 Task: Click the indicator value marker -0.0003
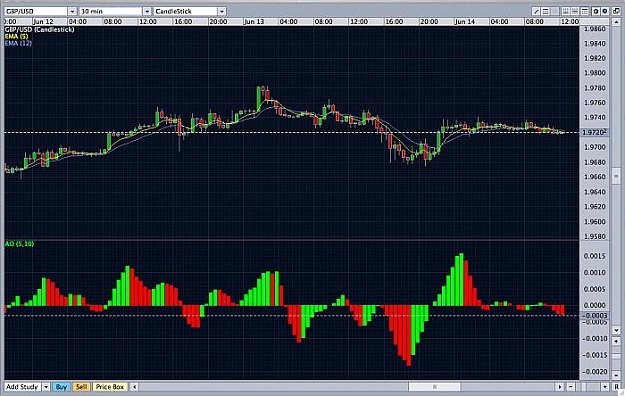point(594,315)
